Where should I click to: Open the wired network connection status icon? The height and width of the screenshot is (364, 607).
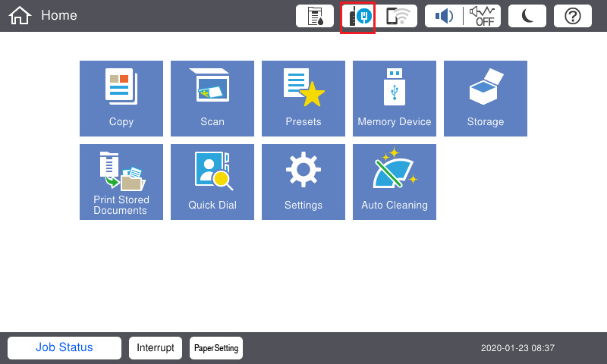pyautogui.click(x=358, y=16)
